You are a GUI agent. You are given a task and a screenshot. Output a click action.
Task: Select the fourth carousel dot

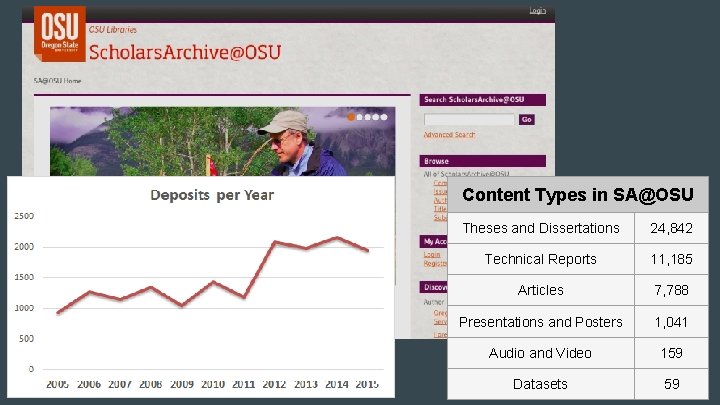tap(376, 117)
